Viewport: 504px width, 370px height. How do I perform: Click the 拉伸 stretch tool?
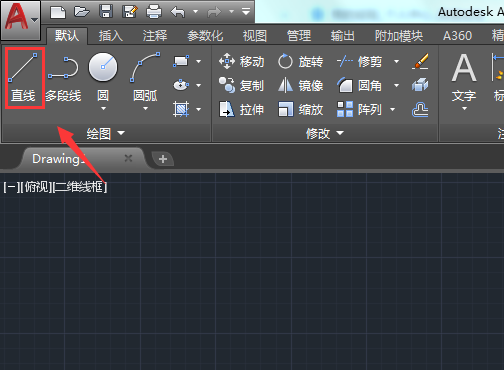242,109
